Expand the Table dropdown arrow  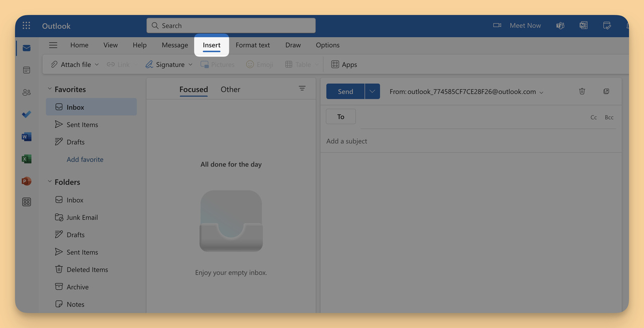(316, 64)
